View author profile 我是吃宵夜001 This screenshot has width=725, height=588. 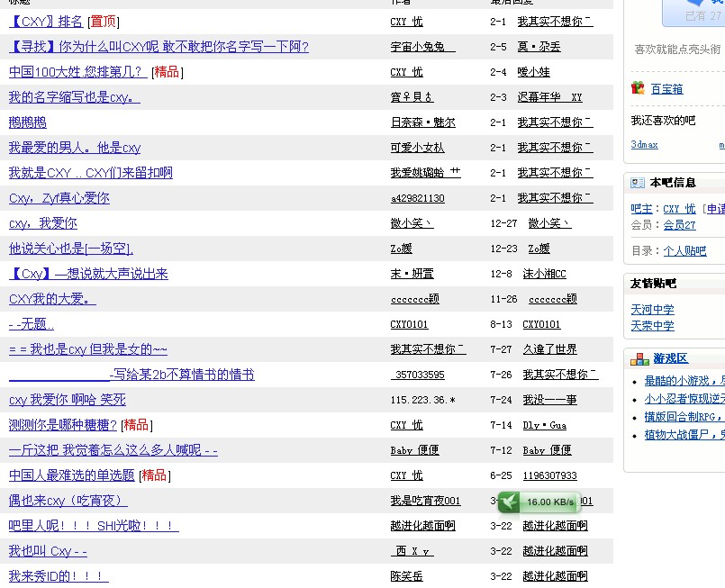pos(425,501)
